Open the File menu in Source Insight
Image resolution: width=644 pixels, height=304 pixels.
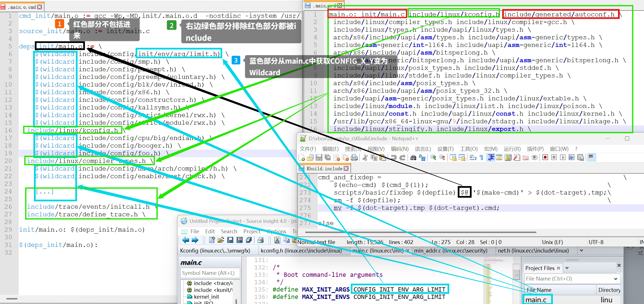195,231
